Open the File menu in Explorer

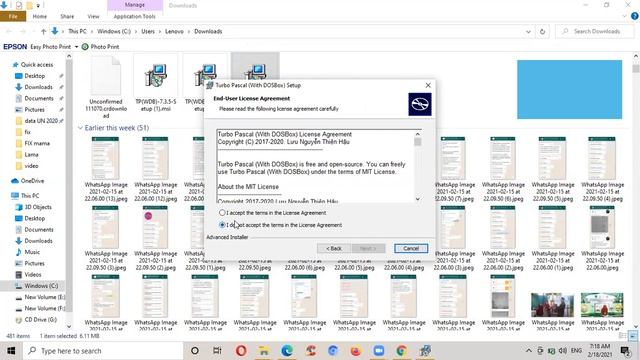13,16
